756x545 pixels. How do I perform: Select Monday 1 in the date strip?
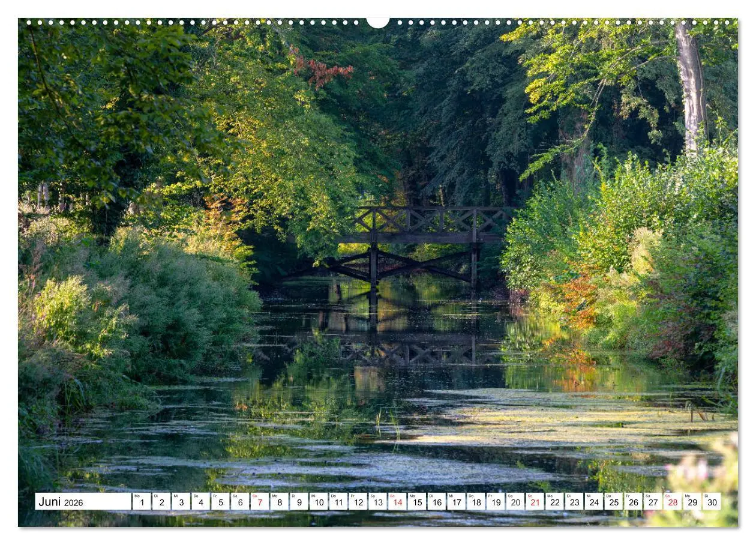click(x=142, y=502)
